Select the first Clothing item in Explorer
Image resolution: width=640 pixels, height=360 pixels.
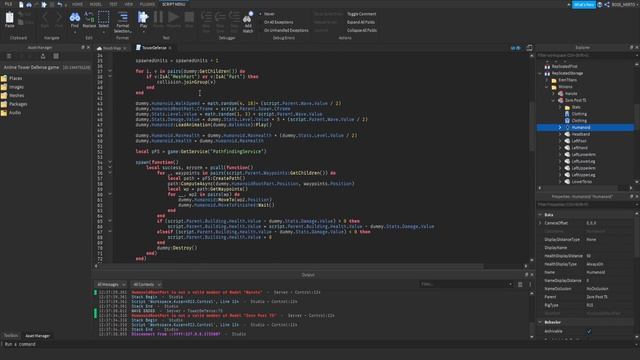579,114
